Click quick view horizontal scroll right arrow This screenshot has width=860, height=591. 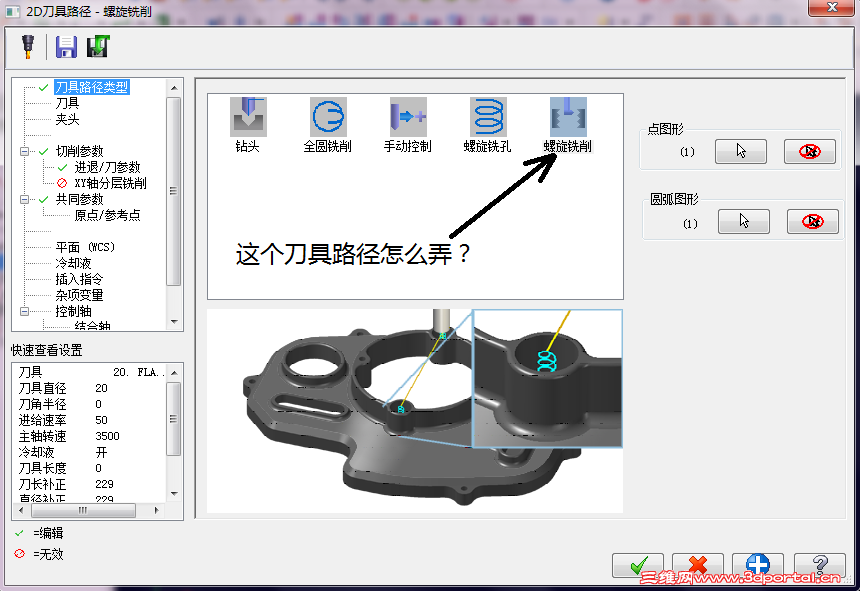coord(156,510)
